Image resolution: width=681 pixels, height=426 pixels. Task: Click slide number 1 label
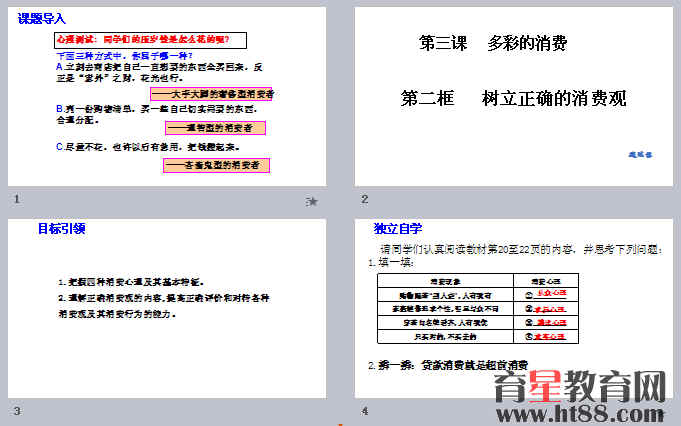pyautogui.click(x=17, y=199)
